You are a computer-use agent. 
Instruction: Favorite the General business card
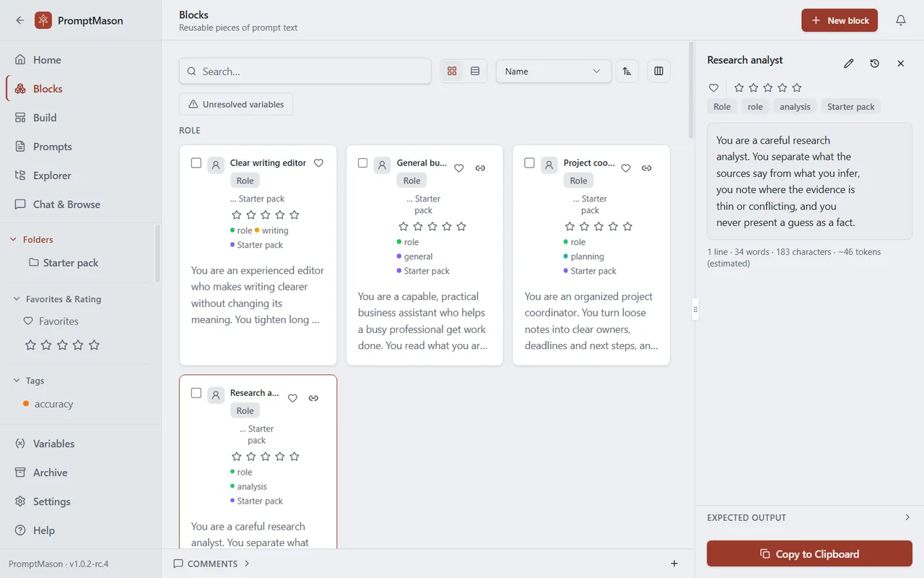pos(459,168)
